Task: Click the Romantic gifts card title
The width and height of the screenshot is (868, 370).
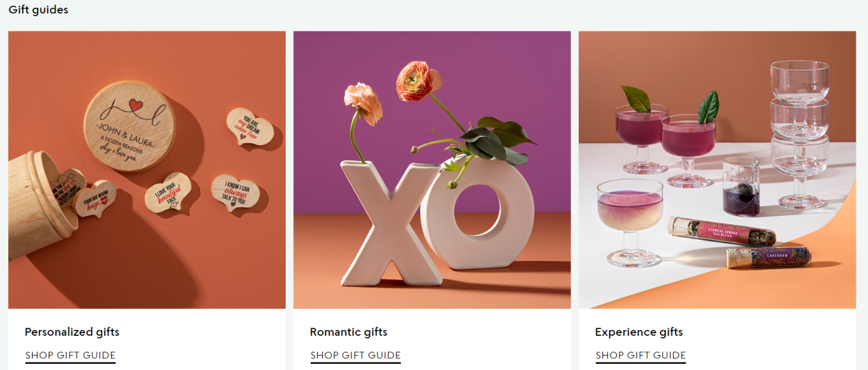Action: tap(349, 332)
